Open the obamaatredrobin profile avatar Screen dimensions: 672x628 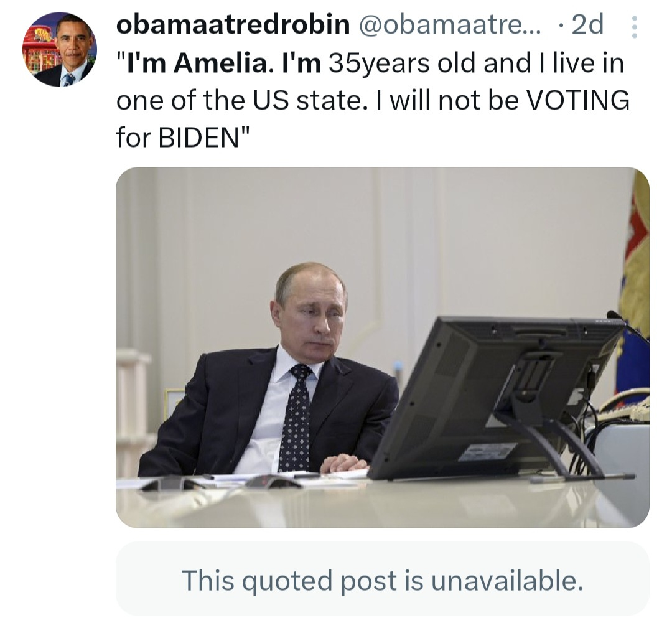click(60, 49)
